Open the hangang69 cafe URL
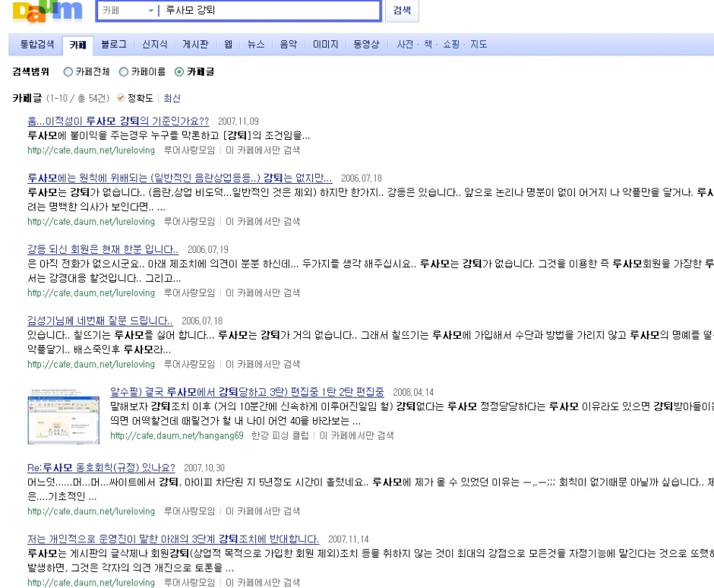 coord(177,435)
